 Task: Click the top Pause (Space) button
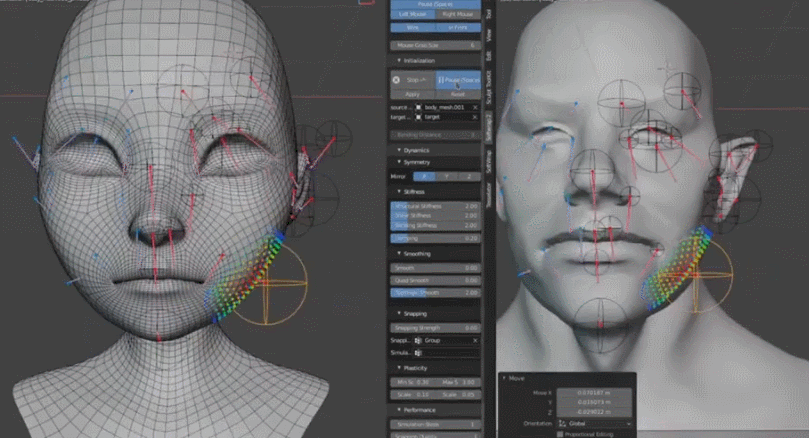point(435,4)
